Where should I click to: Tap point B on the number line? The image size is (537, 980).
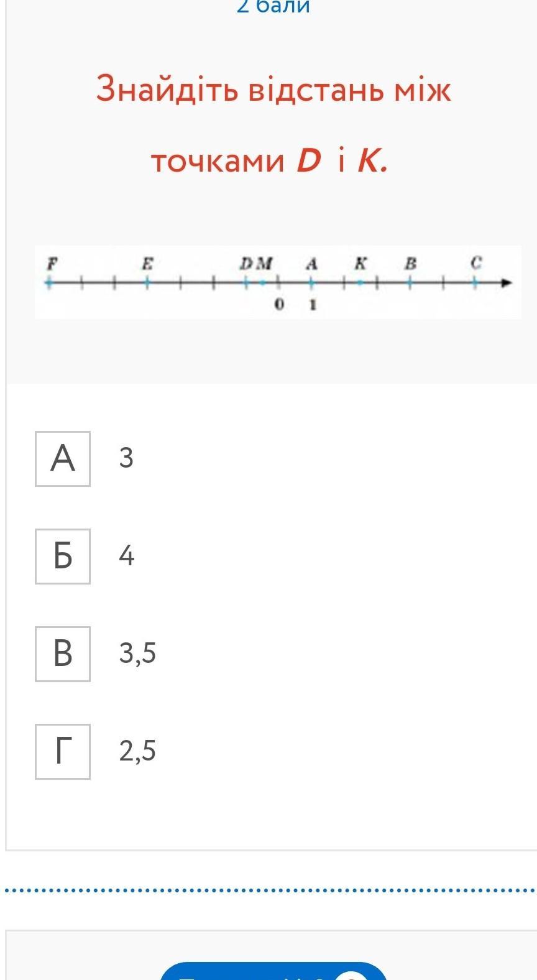click(x=410, y=283)
